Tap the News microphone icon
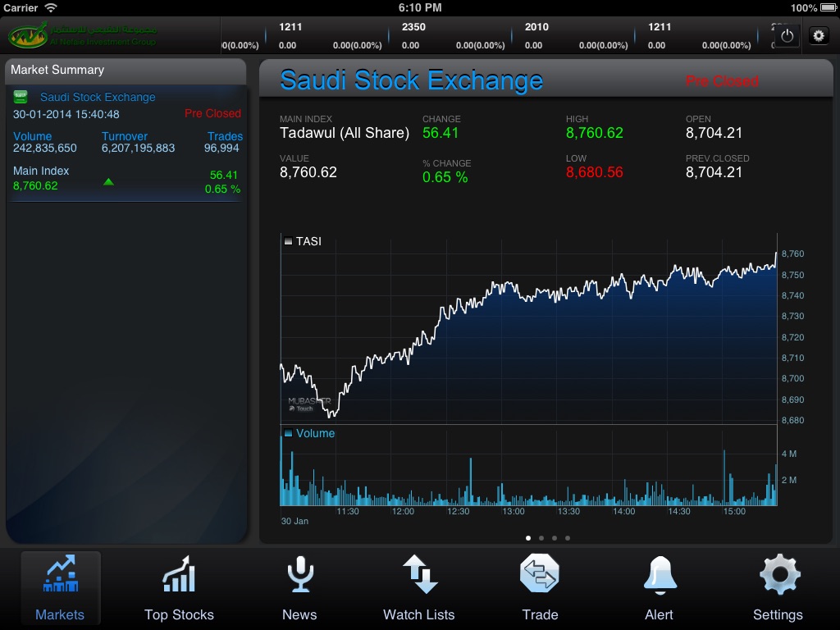The width and height of the screenshot is (840, 630). click(x=300, y=573)
